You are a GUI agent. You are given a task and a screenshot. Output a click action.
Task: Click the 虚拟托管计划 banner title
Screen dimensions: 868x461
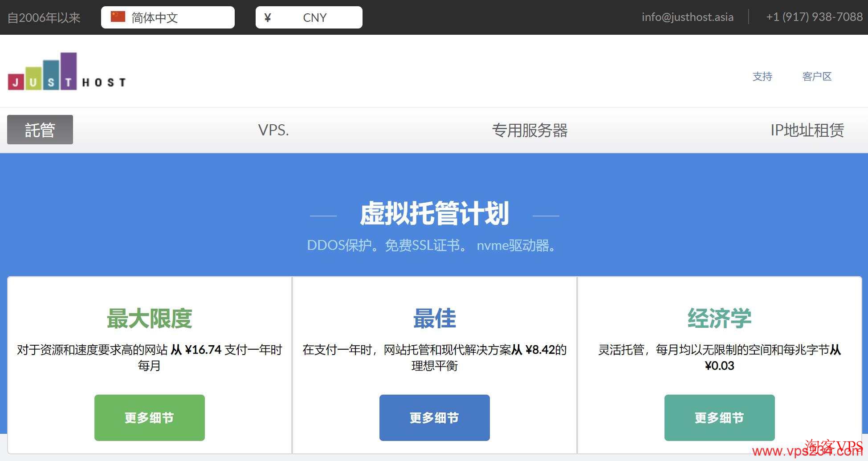pos(434,213)
